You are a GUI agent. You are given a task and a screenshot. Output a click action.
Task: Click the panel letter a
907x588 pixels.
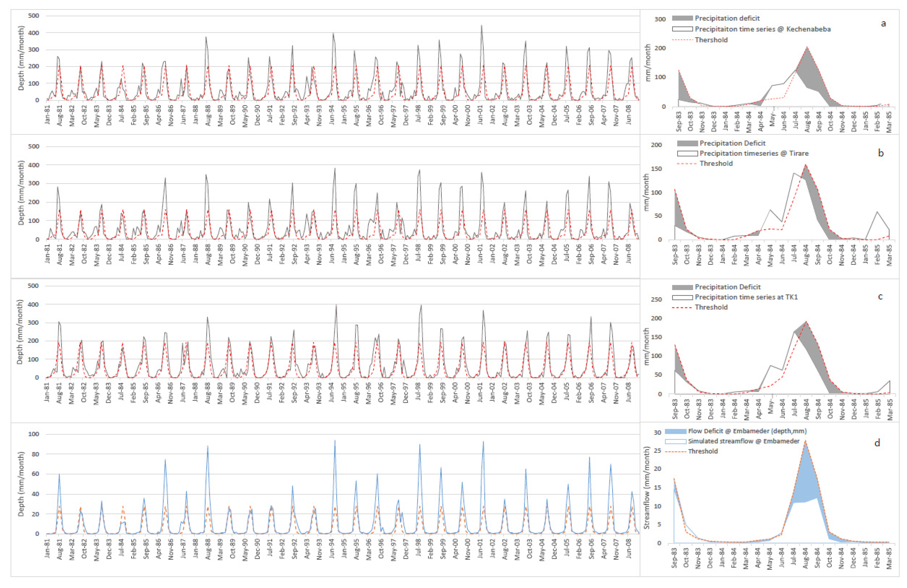(x=883, y=24)
